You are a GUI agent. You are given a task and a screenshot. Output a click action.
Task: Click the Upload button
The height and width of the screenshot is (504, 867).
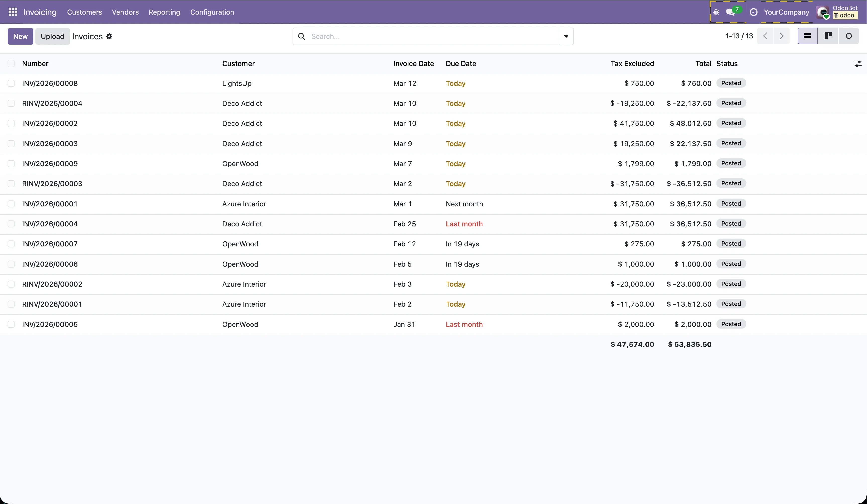point(52,36)
